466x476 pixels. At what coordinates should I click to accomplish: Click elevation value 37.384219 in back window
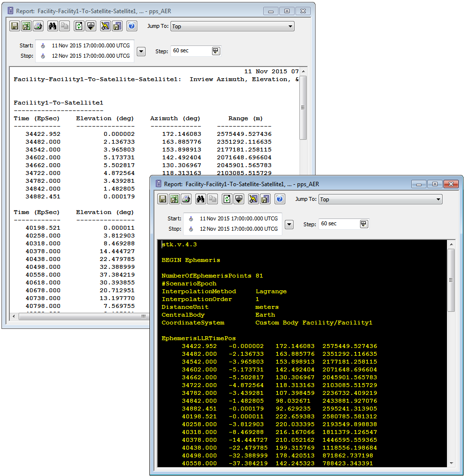pyautogui.click(x=117, y=275)
